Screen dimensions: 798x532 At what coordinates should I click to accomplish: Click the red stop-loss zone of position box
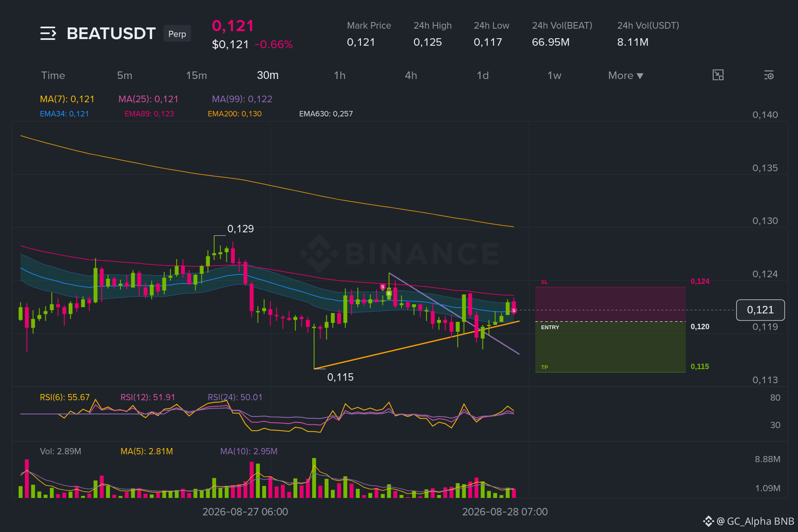[x=610, y=304]
